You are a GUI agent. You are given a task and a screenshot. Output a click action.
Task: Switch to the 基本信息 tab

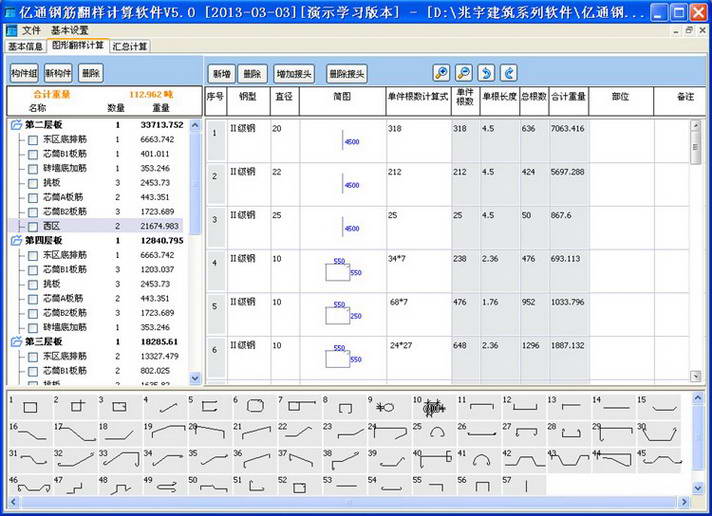[25, 46]
